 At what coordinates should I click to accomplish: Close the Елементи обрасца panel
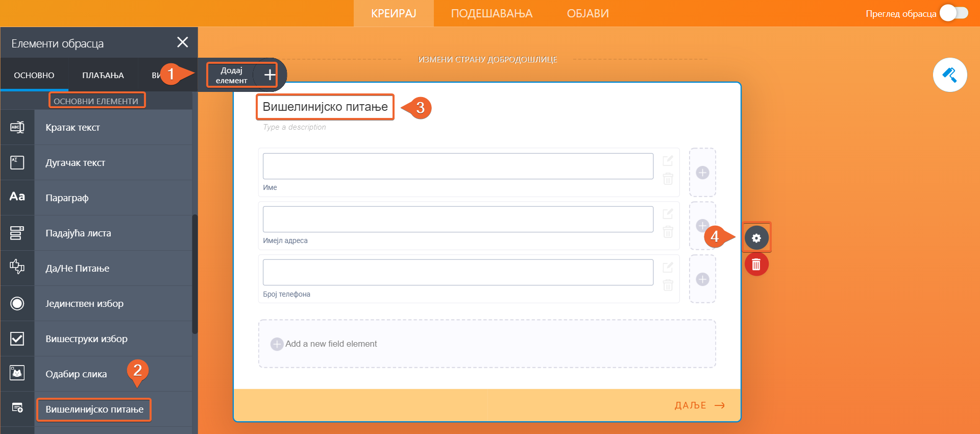[182, 42]
